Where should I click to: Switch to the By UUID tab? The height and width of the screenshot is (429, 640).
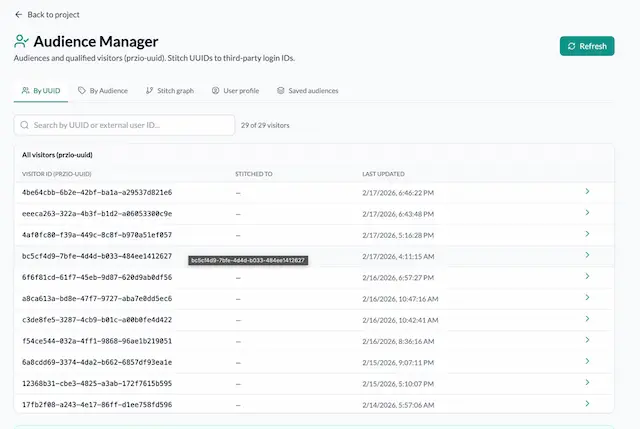pyautogui.click(x=41, y=91)
